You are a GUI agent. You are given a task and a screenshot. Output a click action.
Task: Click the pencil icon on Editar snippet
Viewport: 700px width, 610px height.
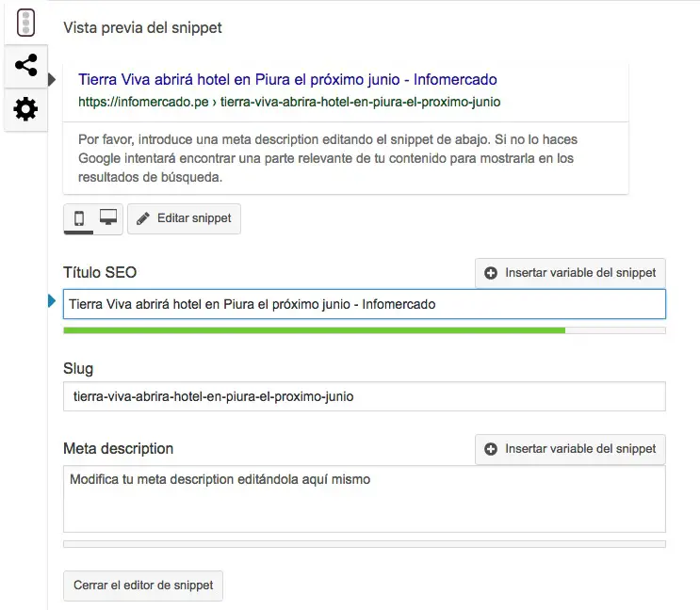[x=143, y=218]
